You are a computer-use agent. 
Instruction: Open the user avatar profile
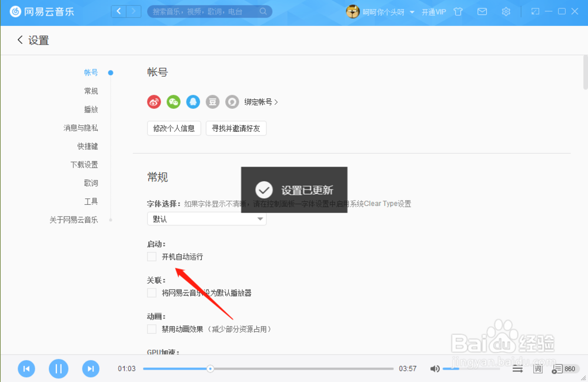tap(352, 12)
